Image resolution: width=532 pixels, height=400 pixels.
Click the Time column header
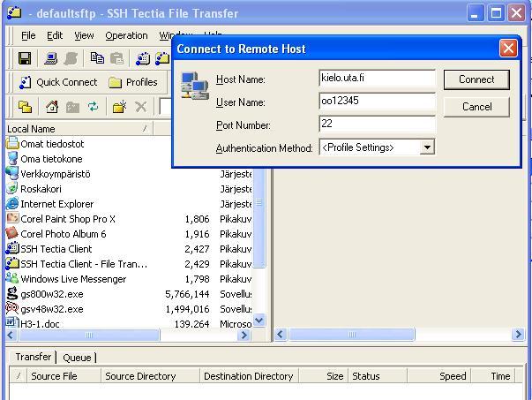[493, 376]
